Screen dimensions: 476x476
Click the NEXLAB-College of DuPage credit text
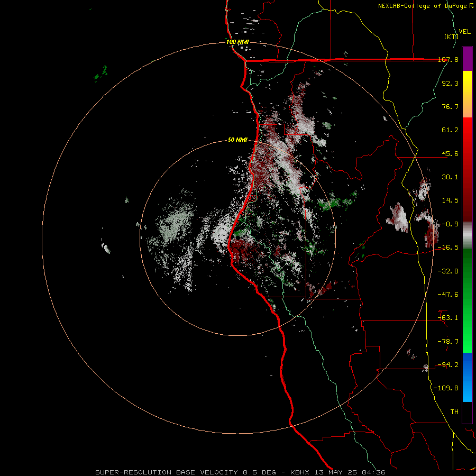click(425, 6)
